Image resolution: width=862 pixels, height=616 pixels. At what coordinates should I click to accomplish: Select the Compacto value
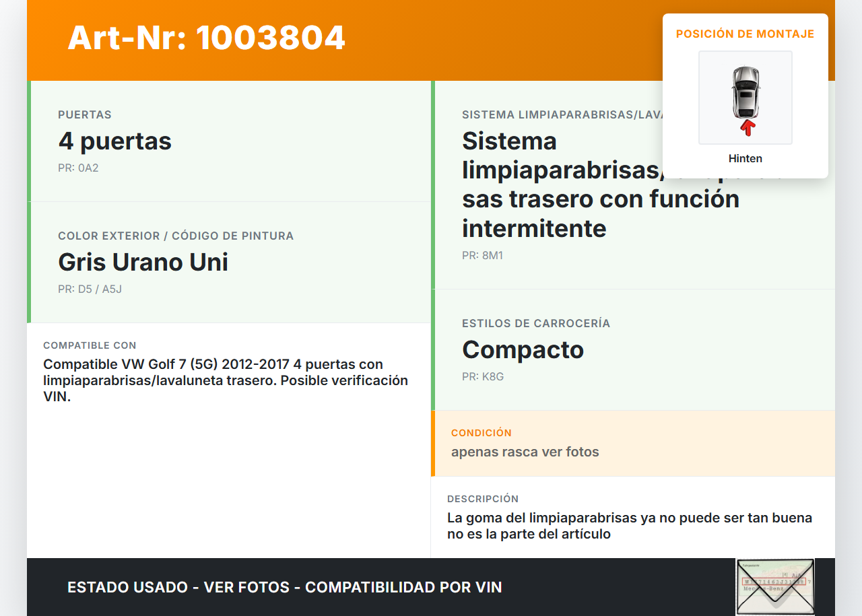tap(523, 349)
